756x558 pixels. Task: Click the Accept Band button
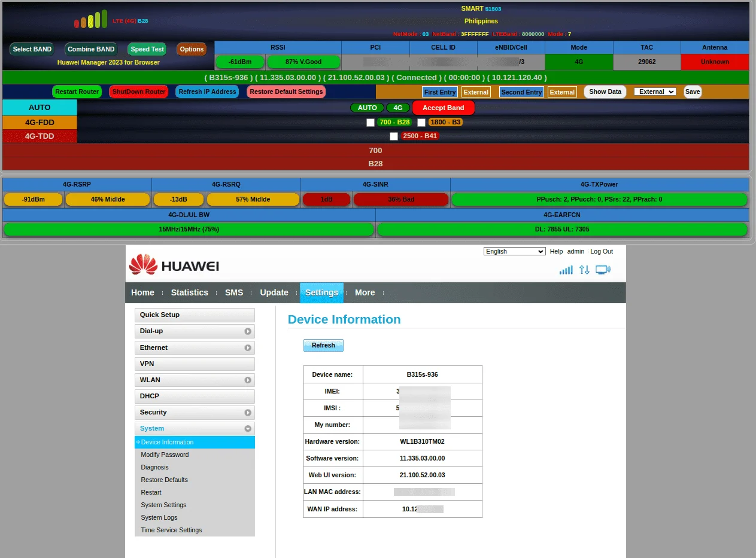pos(444,108)
